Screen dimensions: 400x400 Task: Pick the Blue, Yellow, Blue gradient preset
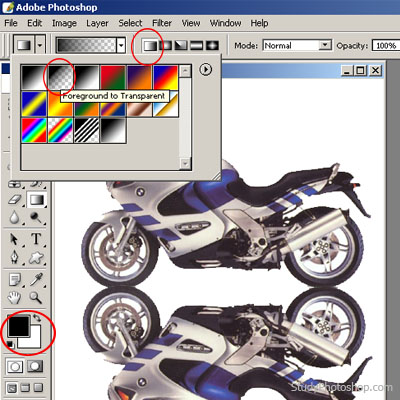click(34, 104)
